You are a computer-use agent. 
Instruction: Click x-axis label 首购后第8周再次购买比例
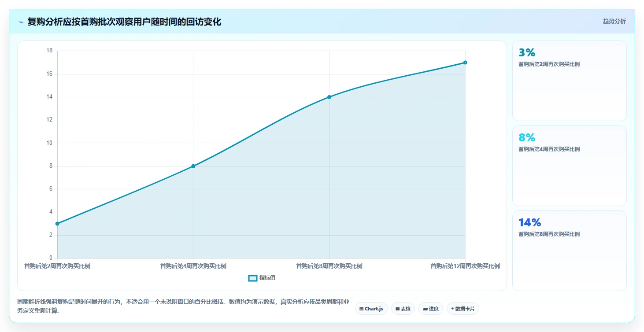click(329, 266)
